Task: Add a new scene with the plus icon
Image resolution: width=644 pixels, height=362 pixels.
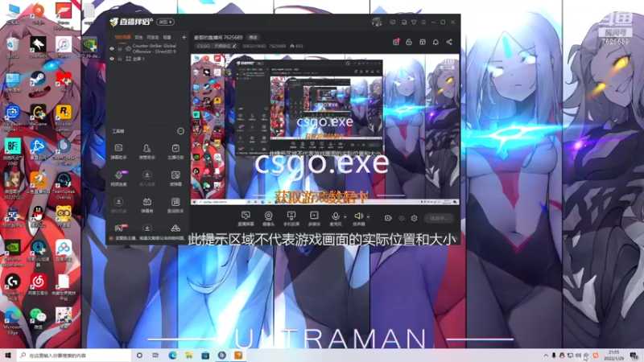Action: pos(184,37)
